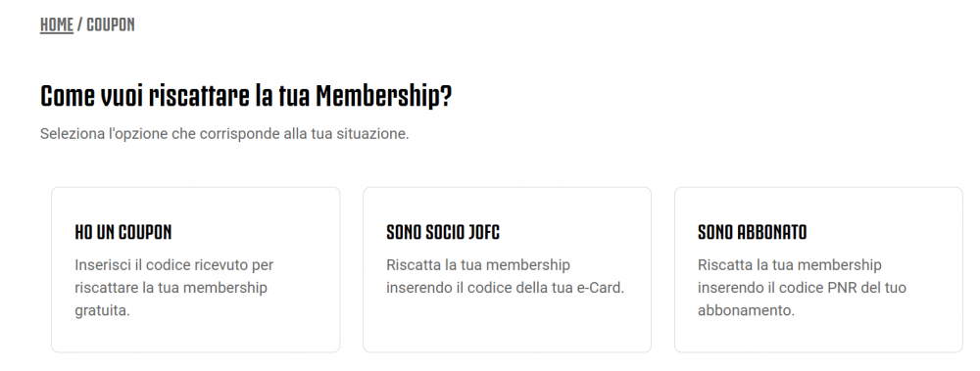Choose the SONO SOCIO JOFC option card
Viewport: 980px width, 371px height.
point(507,270)
